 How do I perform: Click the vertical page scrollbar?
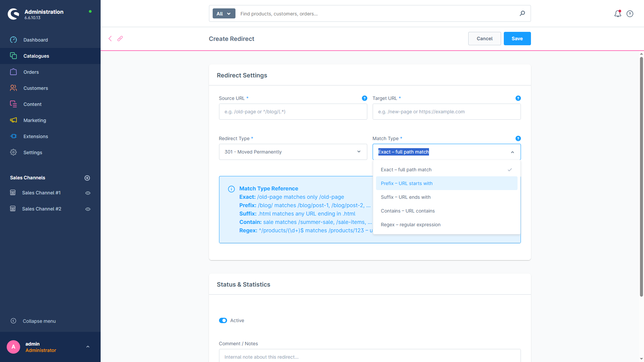point(641,177)
